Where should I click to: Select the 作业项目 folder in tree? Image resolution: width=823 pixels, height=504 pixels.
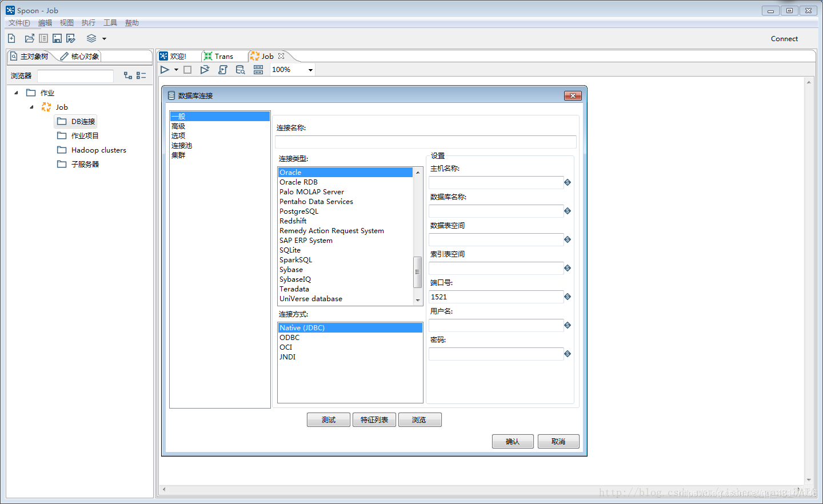[78, 135]
